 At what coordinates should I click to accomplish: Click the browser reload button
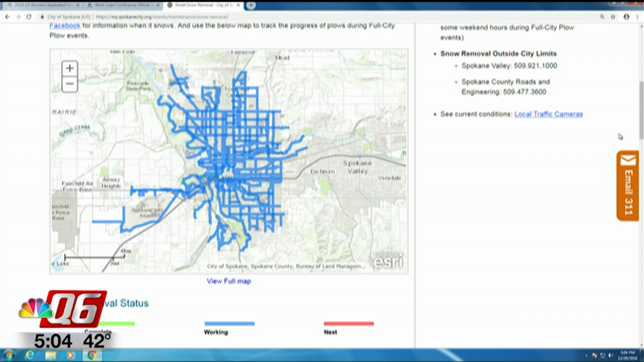[x=29, y=17]
